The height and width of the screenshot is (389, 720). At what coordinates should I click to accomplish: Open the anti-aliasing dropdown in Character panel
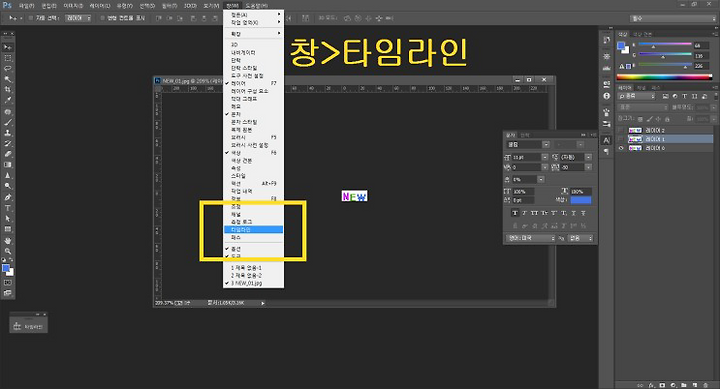(x=581, y=238)
